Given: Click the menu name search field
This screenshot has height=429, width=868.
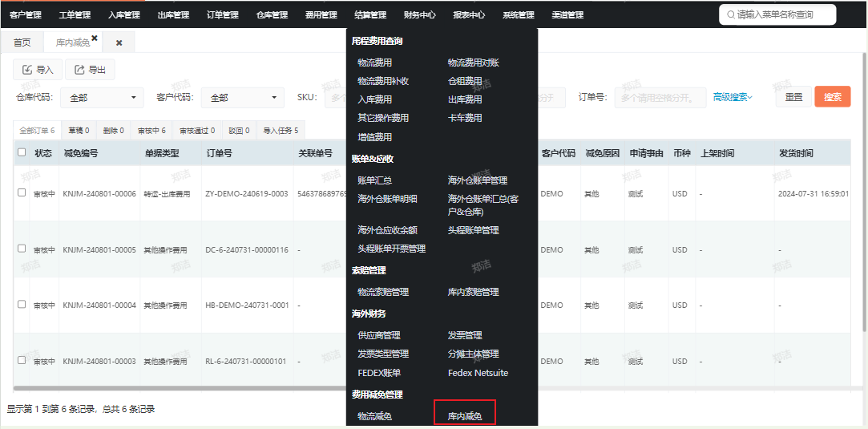Looking at the screenshot, I should (777, 15).
